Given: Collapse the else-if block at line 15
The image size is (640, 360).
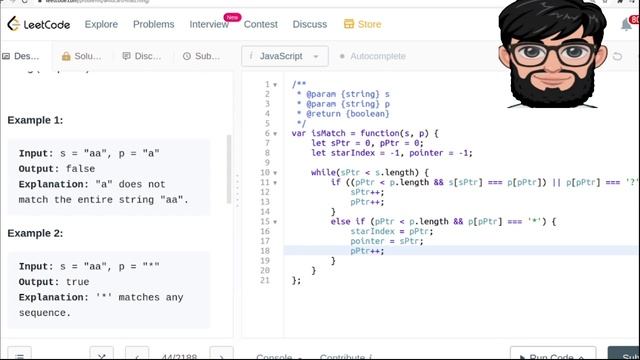Looking at the screenshot, I should (x=275, y=222).
